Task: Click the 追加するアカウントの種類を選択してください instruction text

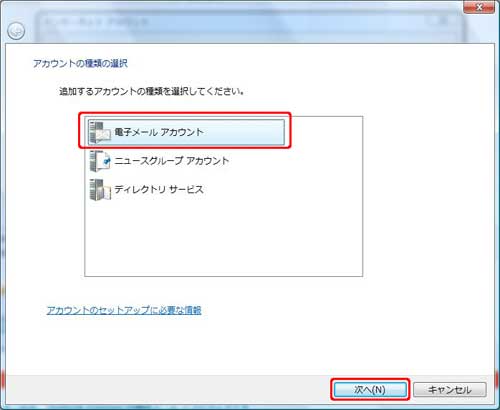Action: click(151, 91)
